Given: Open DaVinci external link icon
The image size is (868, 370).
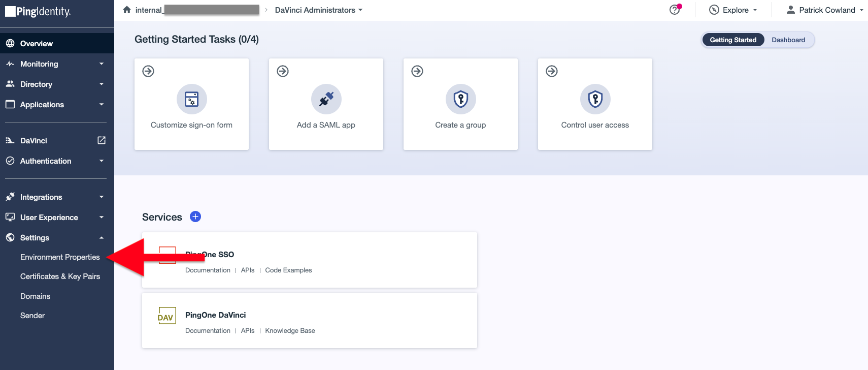Looking at the screenshot, I should 102,140.
